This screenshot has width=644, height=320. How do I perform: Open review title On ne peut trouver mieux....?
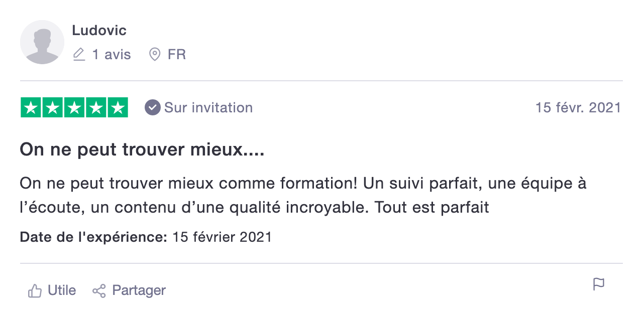[x=142, y=149]
